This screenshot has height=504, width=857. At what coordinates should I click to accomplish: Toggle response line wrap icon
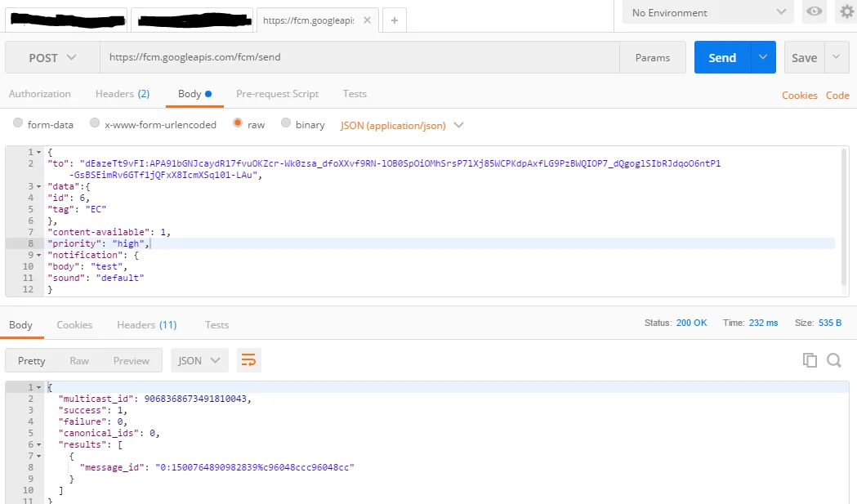point(248,360)
